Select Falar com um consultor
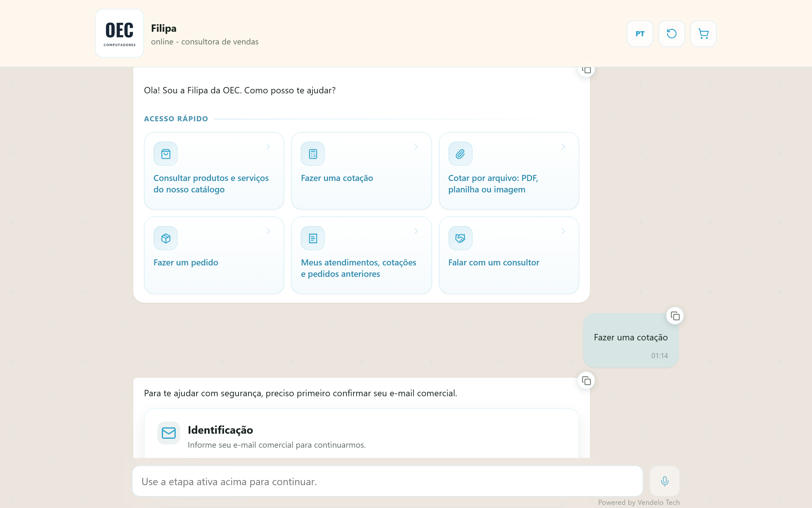Screen dimensions: 812x508 click(509, 255)
